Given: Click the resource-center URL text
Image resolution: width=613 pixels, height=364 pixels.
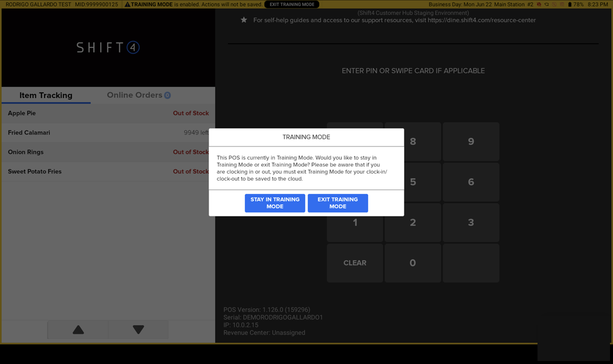Looking at the screenshot, I should 482,20.
